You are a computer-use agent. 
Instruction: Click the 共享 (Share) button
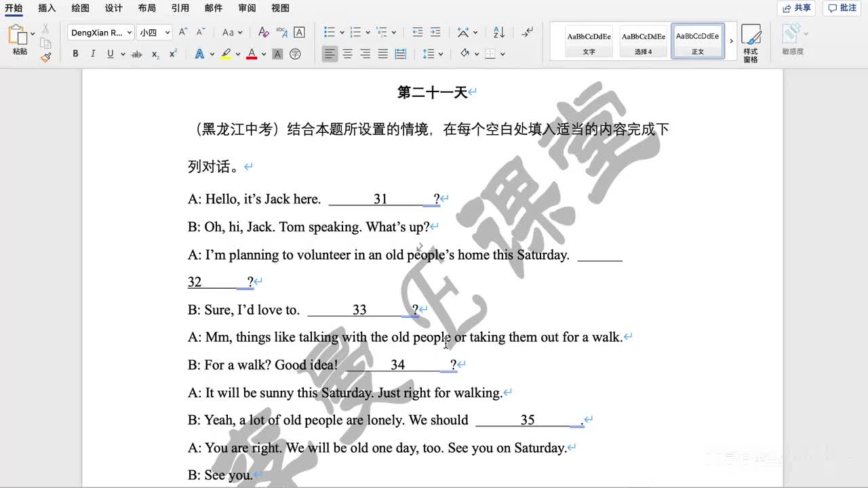[797, 8]
